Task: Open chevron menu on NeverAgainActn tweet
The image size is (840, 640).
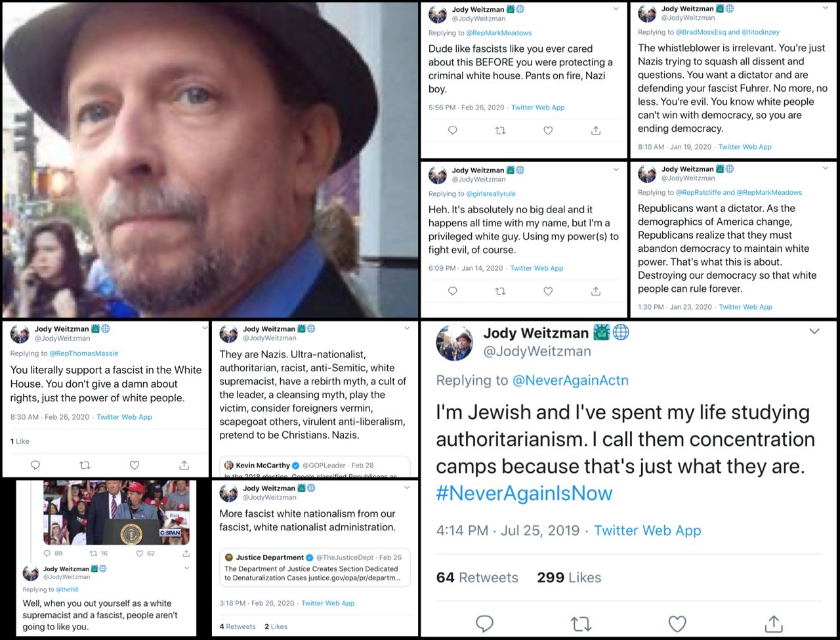Action: pyautogui.click(x=814, y=331)
